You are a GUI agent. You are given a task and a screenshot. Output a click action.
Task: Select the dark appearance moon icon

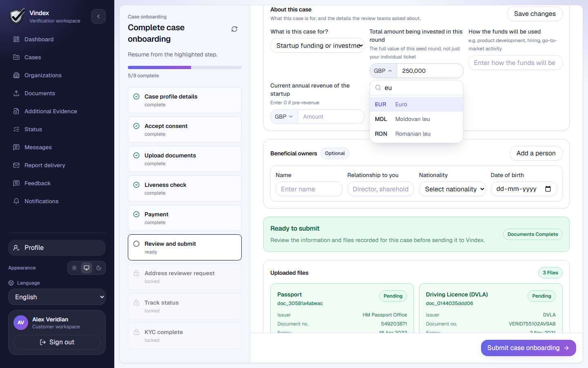(x=99, y=268)
